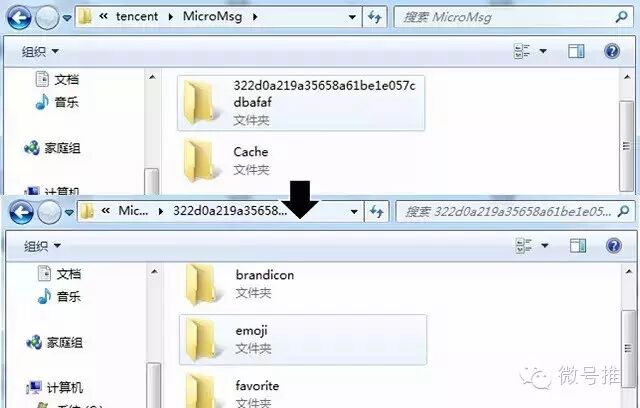
Task: Open the 组织 menu in the lower window
Action: [42, 246]
